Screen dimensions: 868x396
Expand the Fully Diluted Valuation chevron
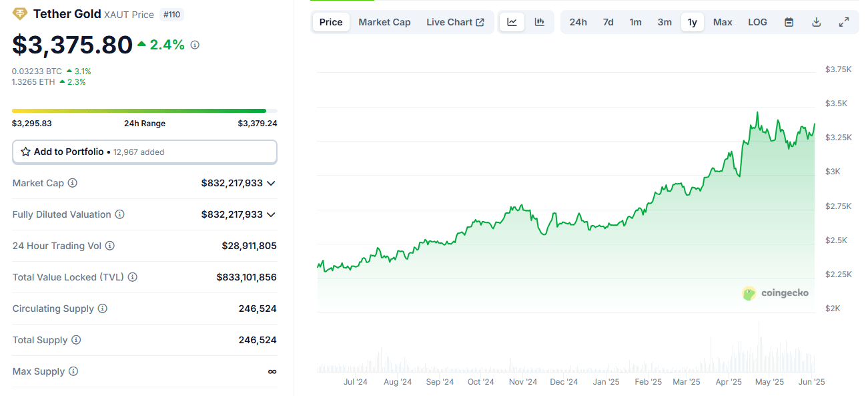tap(271, 214)
